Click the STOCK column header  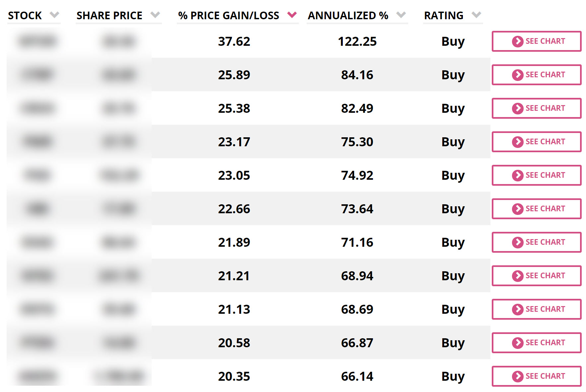[25, 15]
